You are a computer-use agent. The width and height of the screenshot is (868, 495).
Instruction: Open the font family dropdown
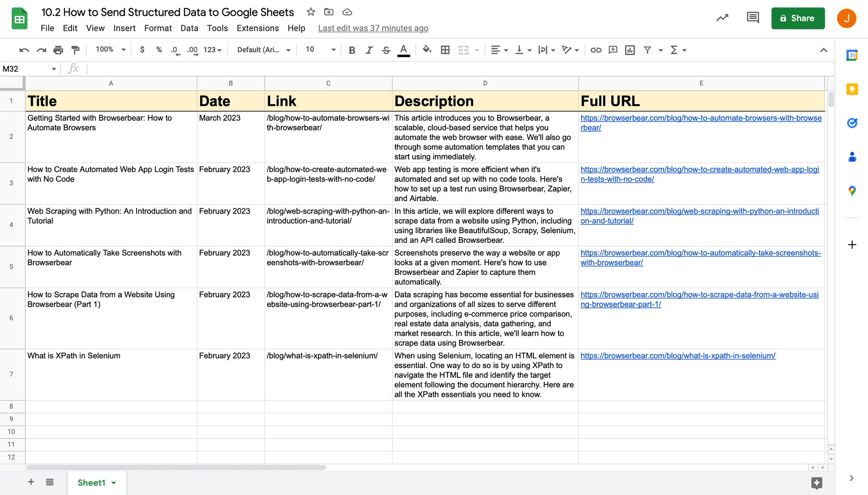tap(262, 49)
